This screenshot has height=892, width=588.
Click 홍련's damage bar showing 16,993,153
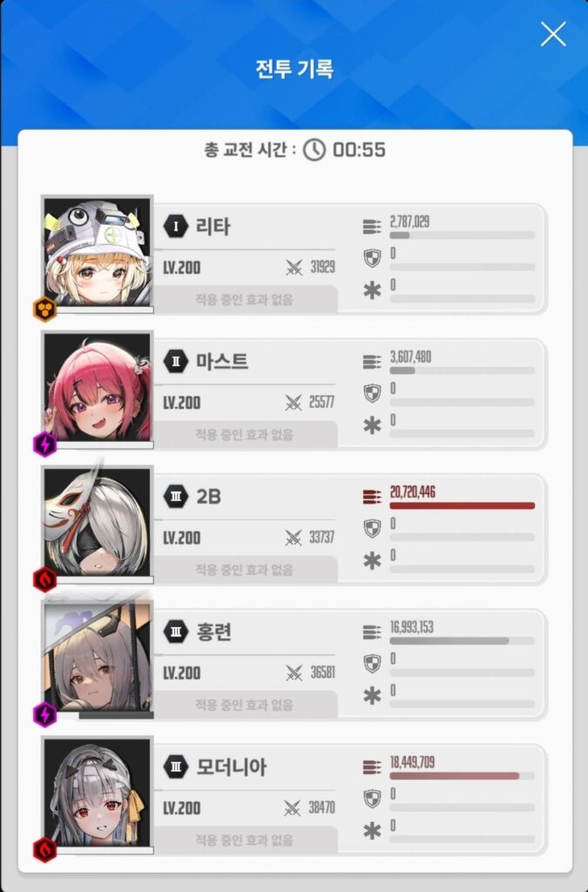pyautogui.click(x=462, y=641)
